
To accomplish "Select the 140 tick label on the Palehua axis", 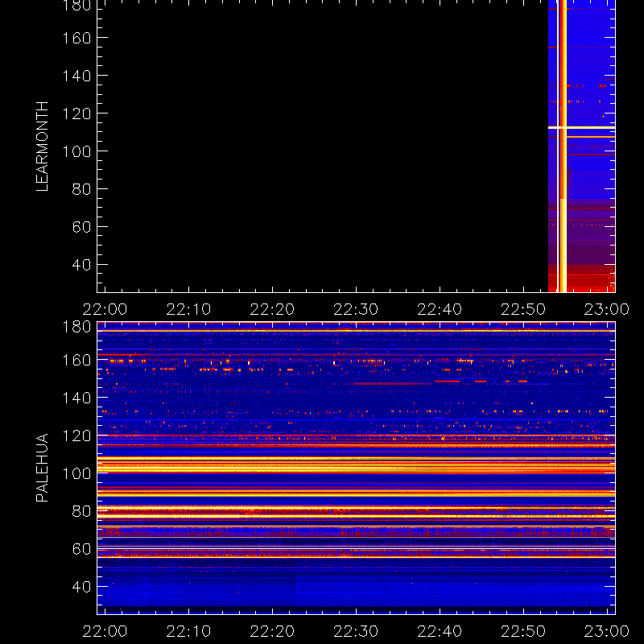I will 76,398.
